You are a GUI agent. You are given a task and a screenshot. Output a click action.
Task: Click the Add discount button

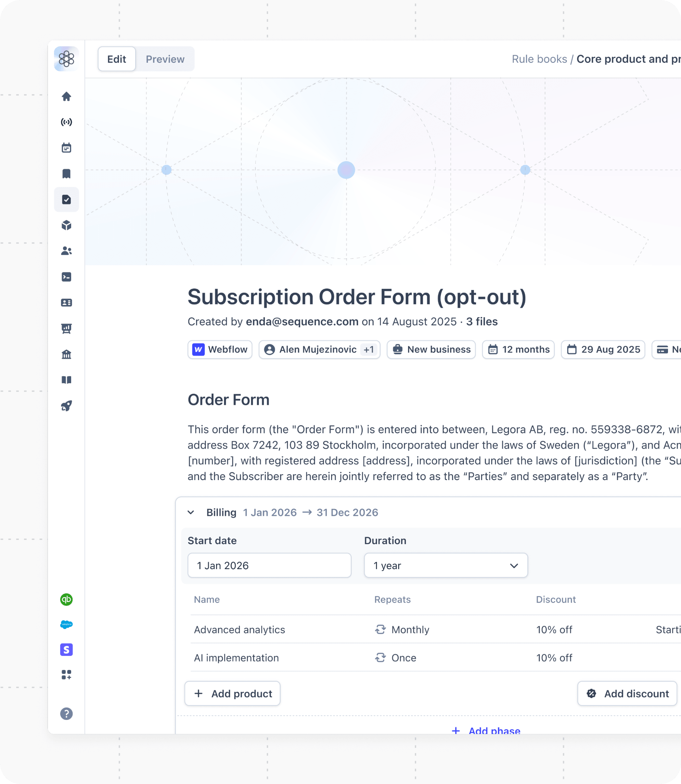pos(627,694)
